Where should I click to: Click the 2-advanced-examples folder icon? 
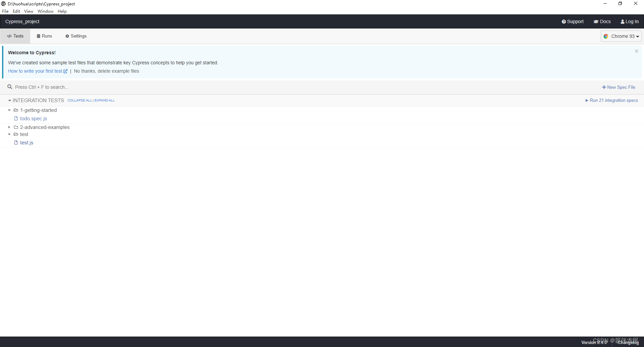pos(16,127)
